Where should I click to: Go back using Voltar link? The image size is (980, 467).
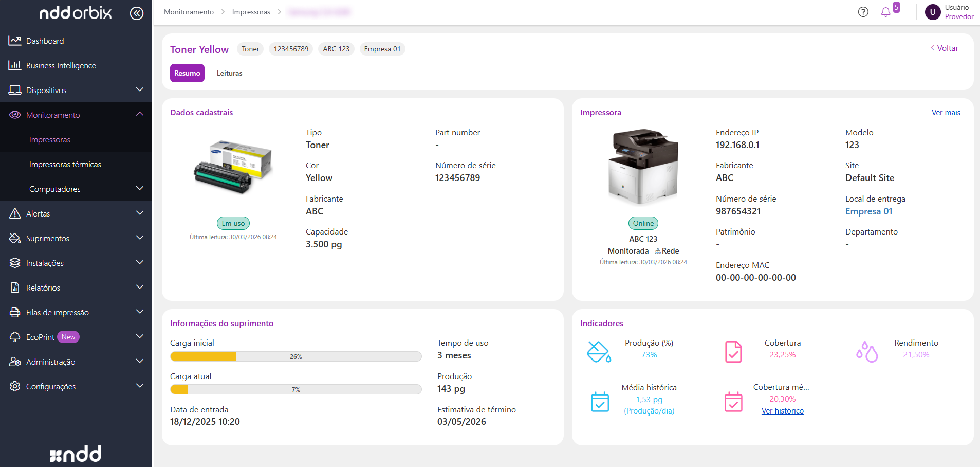coord(944,48)
